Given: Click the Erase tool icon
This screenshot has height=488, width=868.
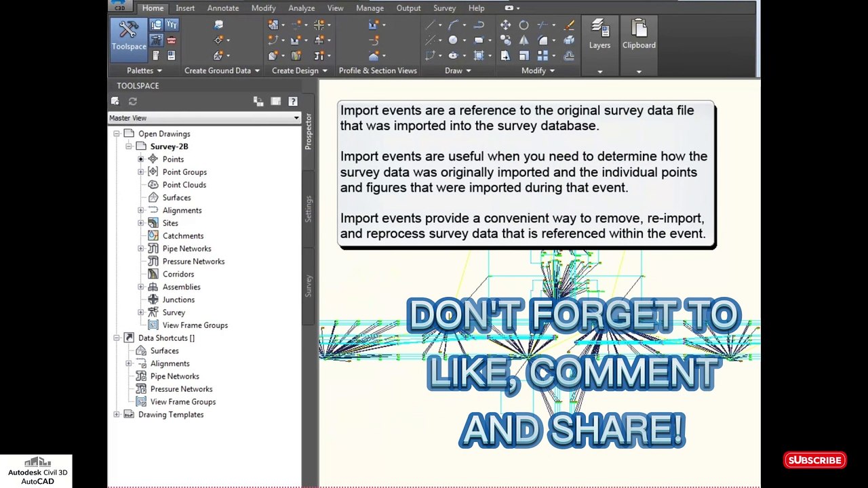Looking at the screenshot, I should point(569,25).
